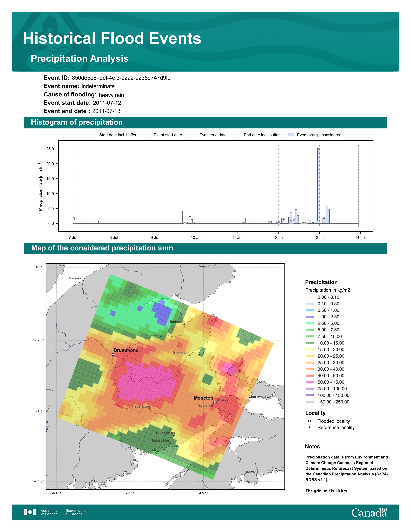Click the Precipitation Rate y-axis title
Viewport: 411px width, 532px height.
click(40, 186)
